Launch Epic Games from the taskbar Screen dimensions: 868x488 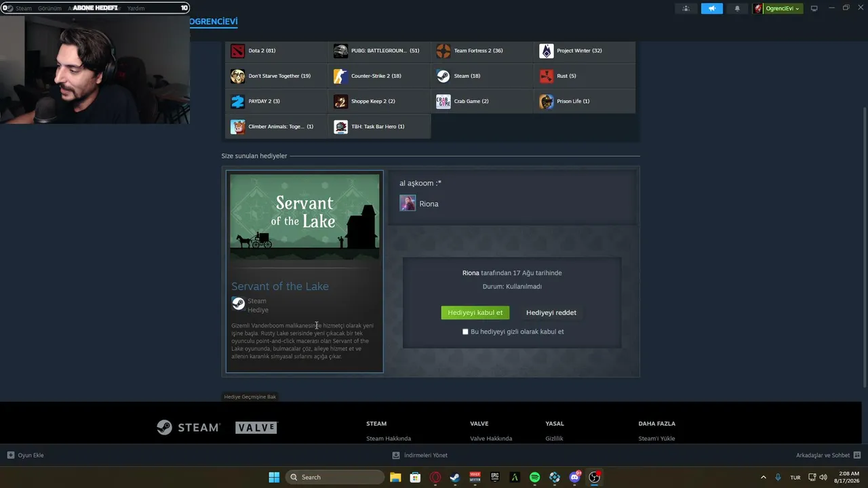pos(495,477)
